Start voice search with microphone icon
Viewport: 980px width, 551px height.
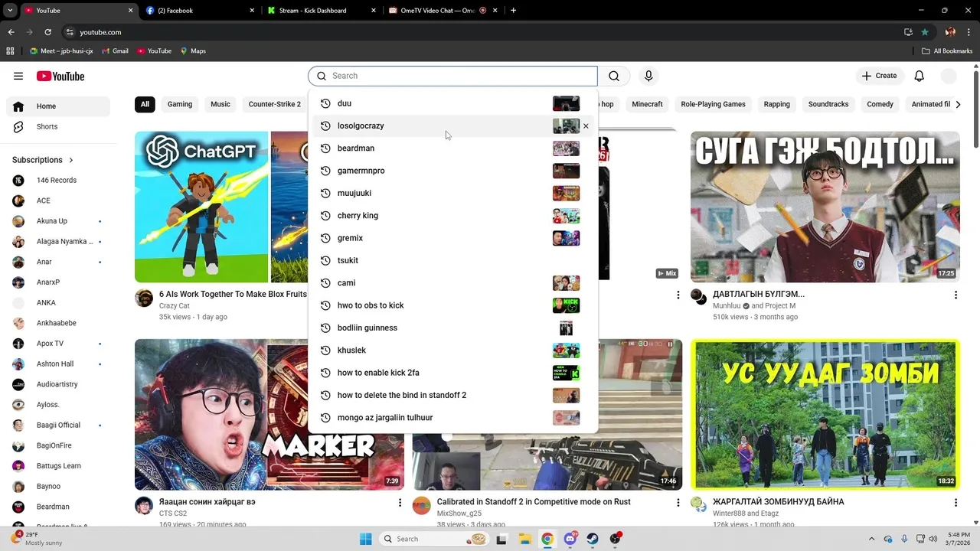pyautogui.click(x=648, y=76)
